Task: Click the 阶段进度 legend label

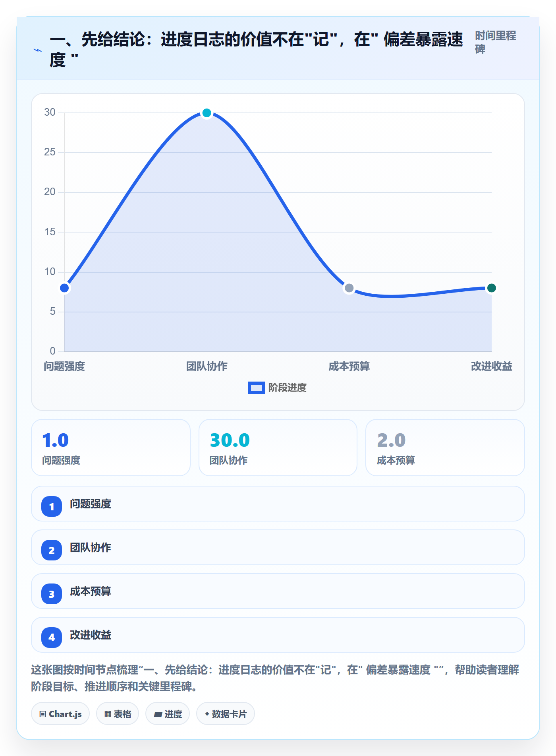Action: click(x=288, y=388)
